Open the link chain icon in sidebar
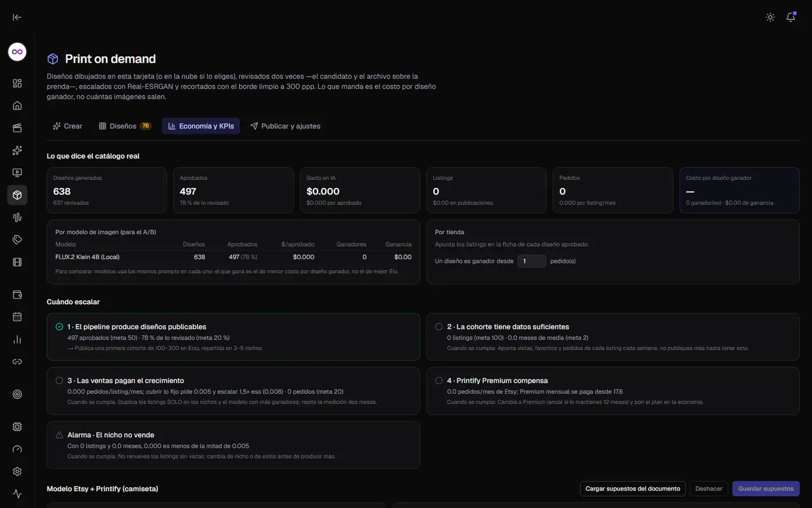Image resolution: width=812 pixels, height=508 pixels. [x=17, y=362]
